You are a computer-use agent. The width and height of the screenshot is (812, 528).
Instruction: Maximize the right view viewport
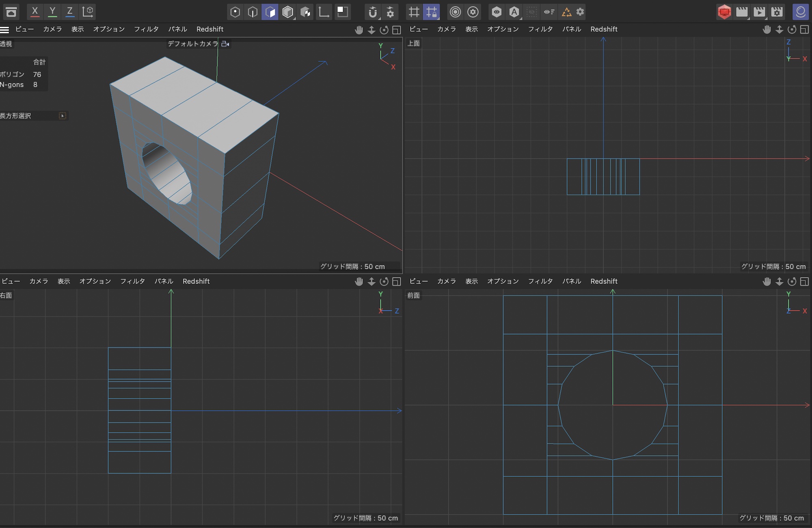tap(397, 281)
